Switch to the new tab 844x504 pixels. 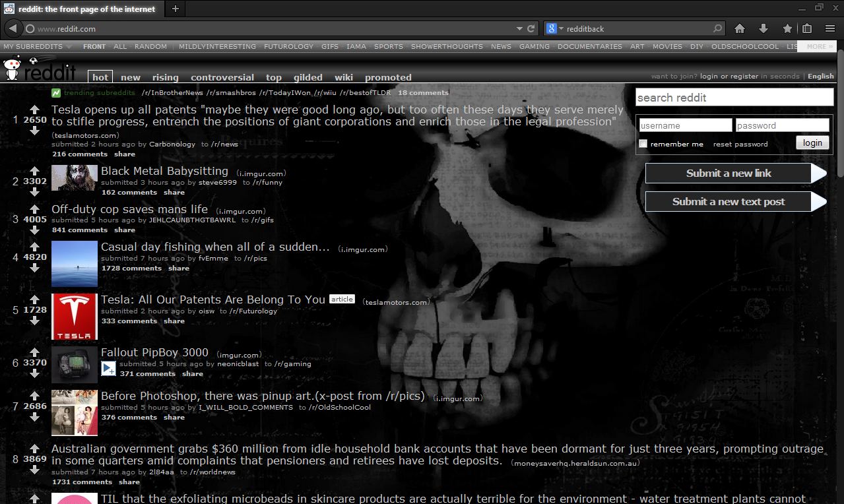pyautogui.click(x=131, y=77)
